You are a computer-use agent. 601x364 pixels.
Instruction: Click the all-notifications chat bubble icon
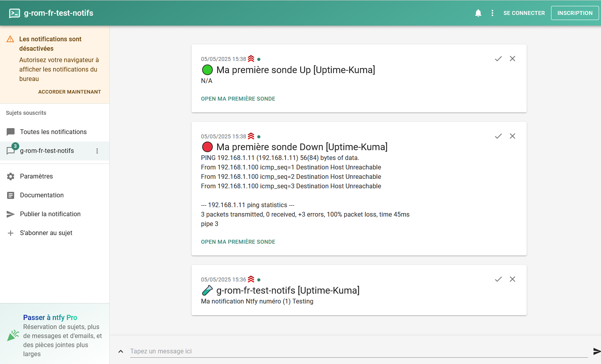[11, 132]
